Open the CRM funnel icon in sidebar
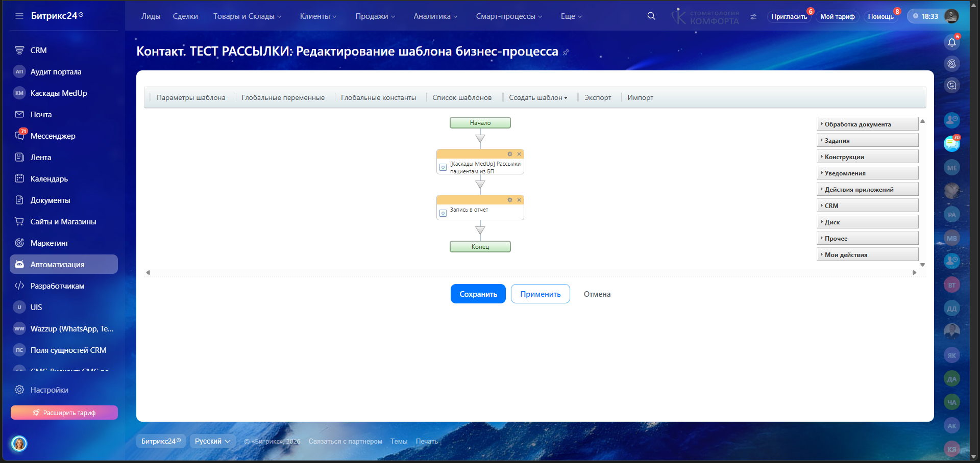The image size is (980, 463). (19, 50)
